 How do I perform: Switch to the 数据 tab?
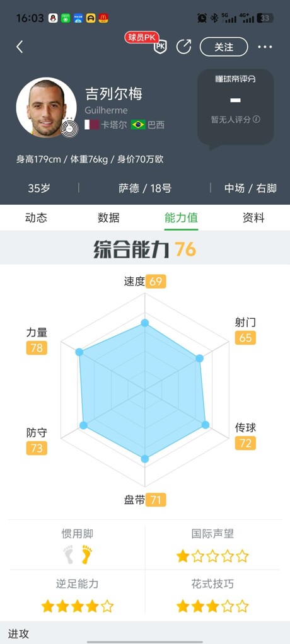tap(108, 217)
